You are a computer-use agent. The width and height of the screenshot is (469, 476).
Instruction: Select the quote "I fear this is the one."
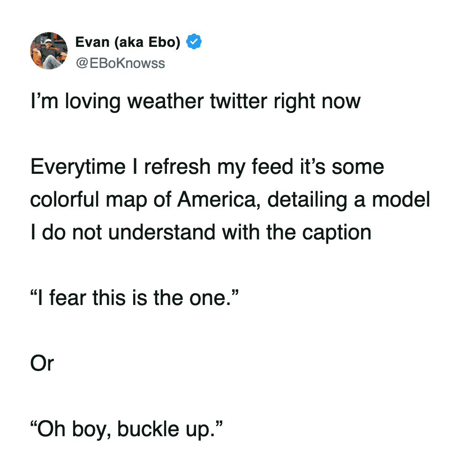coord(136,298)
